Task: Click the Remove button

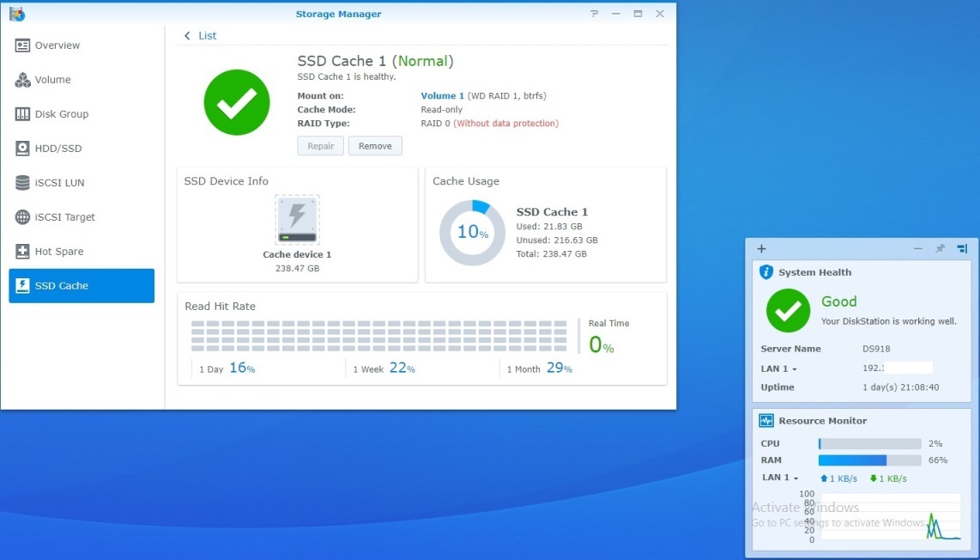Action: (x=375, y=146)
